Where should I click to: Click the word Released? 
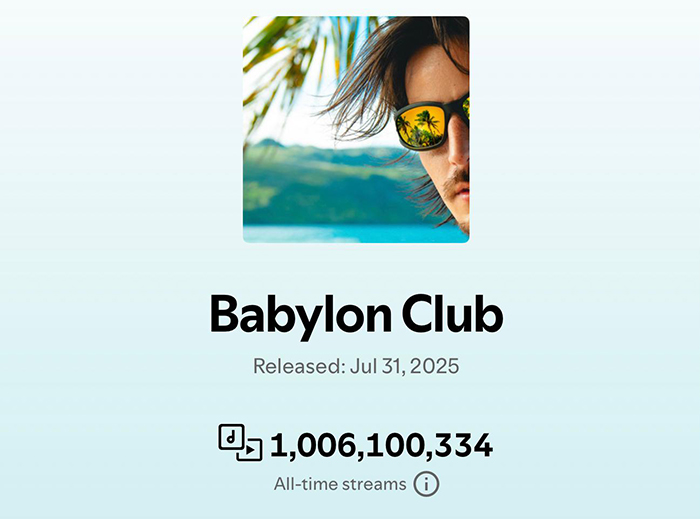[x=299, y=366]
